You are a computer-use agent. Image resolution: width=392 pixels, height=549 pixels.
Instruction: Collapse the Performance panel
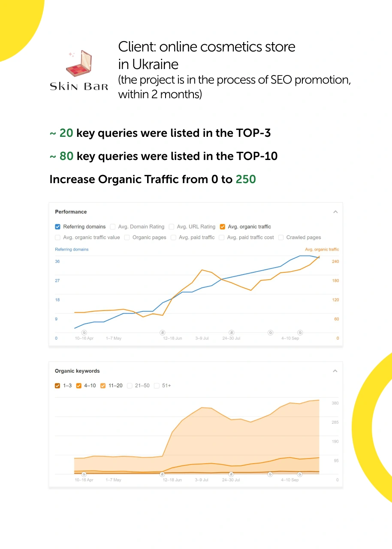click(x=335, y=212)
